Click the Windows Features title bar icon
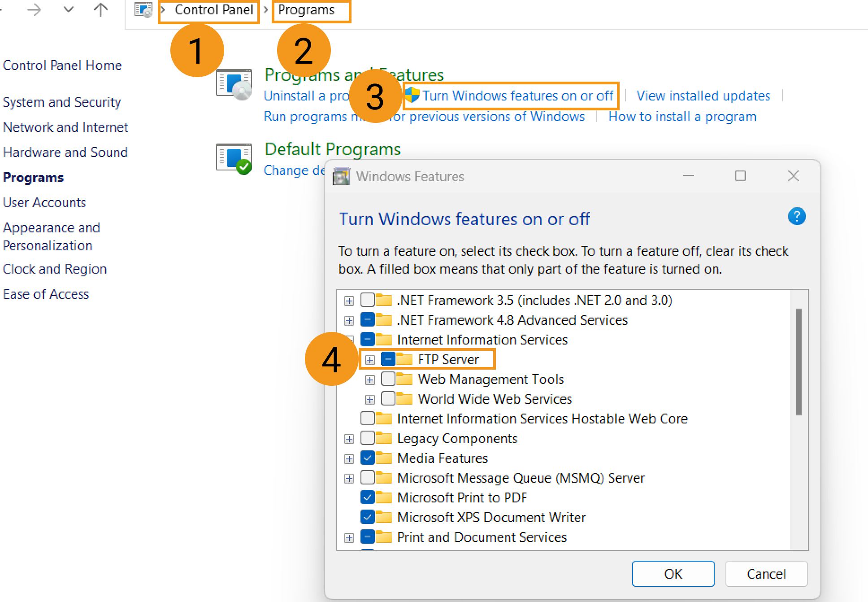Image resolution: width=868 pixels, height=602 pixels. [341, 176]
